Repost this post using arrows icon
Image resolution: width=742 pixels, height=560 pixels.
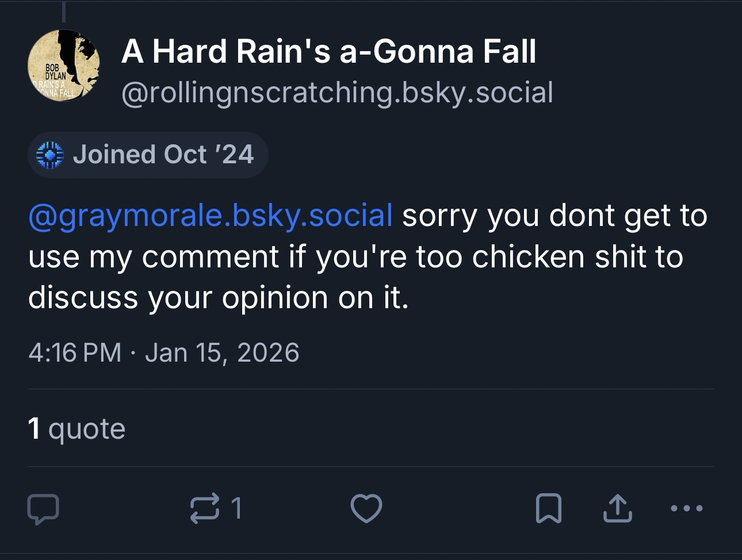pyautogui.click(x=205, y=508)
